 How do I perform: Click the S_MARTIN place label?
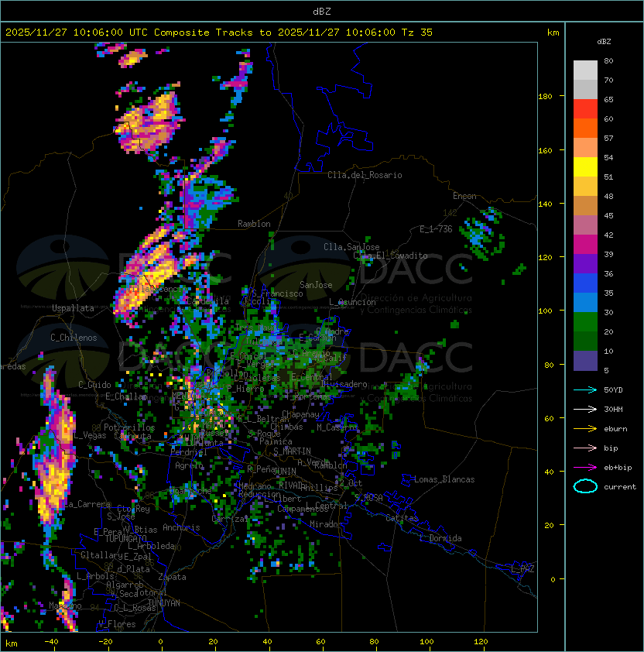click(292, 451)
